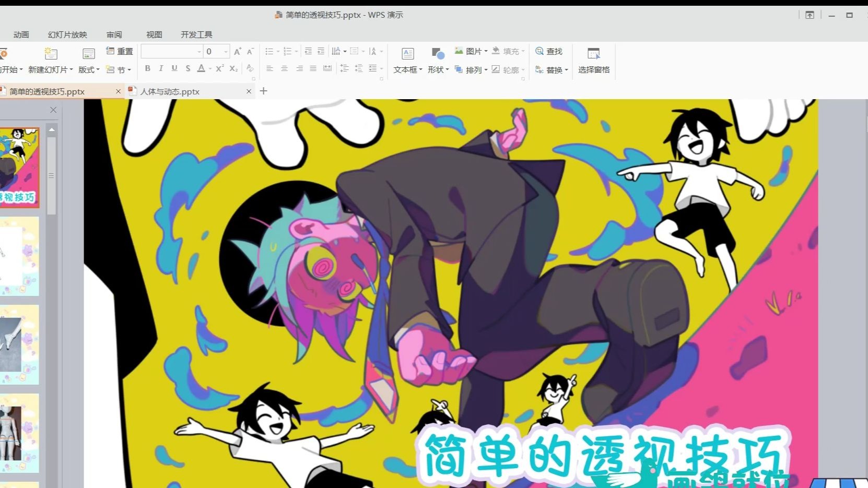Select the second slide thumbnail
The width and height of the screenshot is (868, 488).
(19, 257)
